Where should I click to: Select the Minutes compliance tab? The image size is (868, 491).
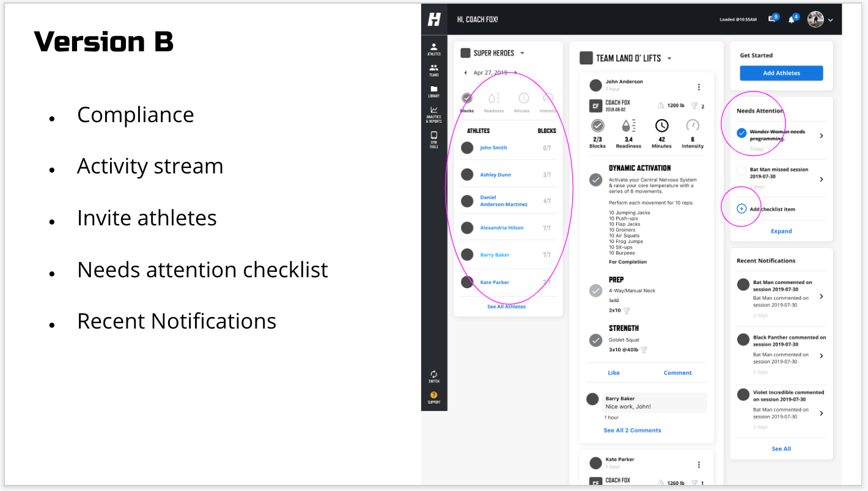pyautogui.click(x=524, y=103)
